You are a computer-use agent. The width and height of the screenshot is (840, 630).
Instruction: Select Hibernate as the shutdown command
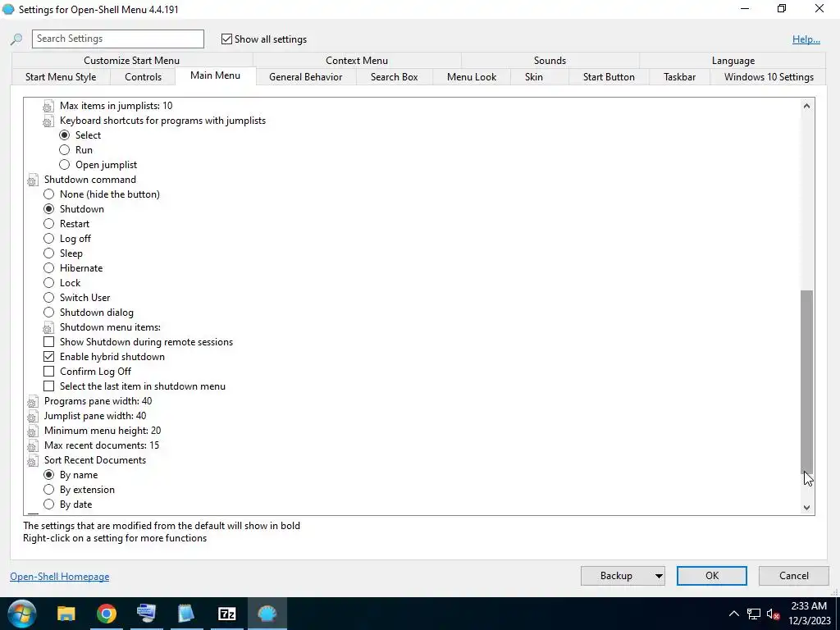tap(48, 268)
